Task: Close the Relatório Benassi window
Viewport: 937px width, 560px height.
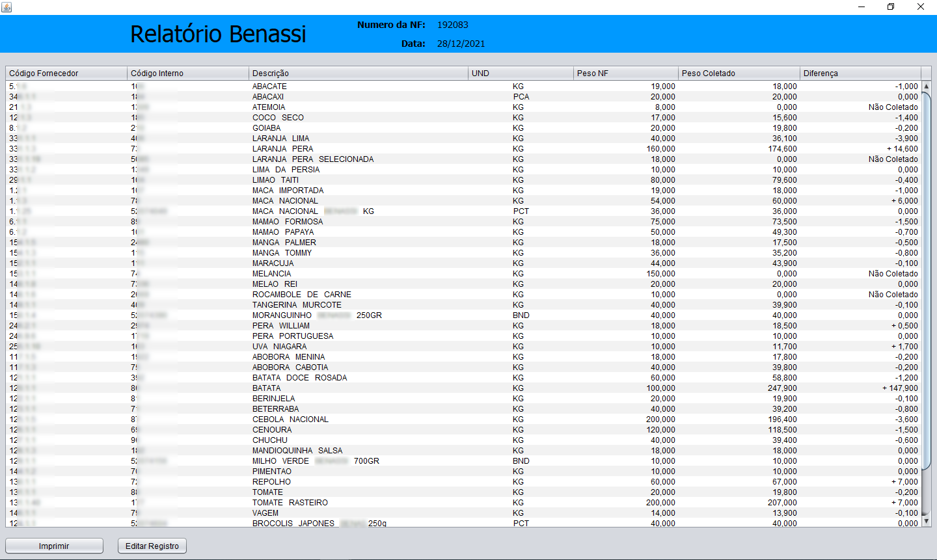Action: pos(921,7)
